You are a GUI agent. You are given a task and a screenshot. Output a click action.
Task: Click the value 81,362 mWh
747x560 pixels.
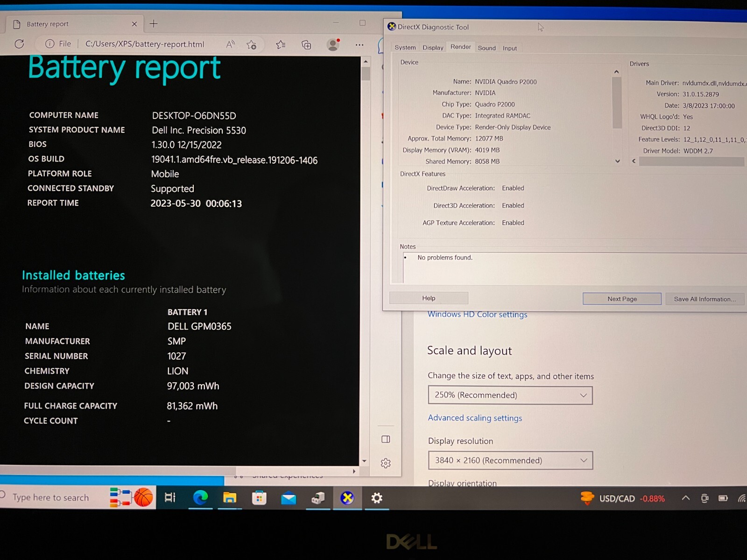coord(192,406)
